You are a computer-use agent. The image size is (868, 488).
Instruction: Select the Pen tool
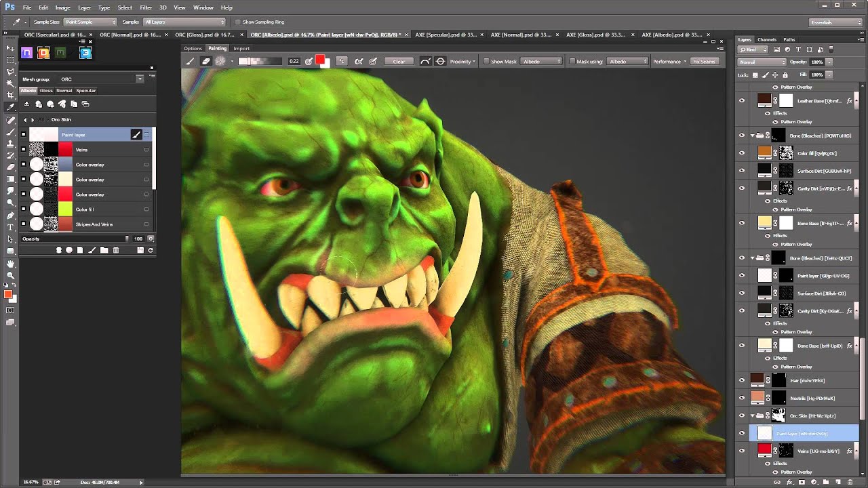click(x=11, y=216)
